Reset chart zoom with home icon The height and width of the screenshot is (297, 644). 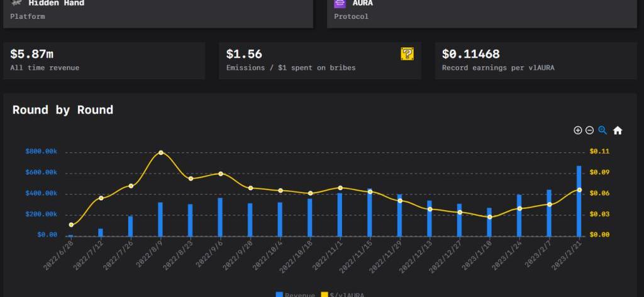point(618,130)
